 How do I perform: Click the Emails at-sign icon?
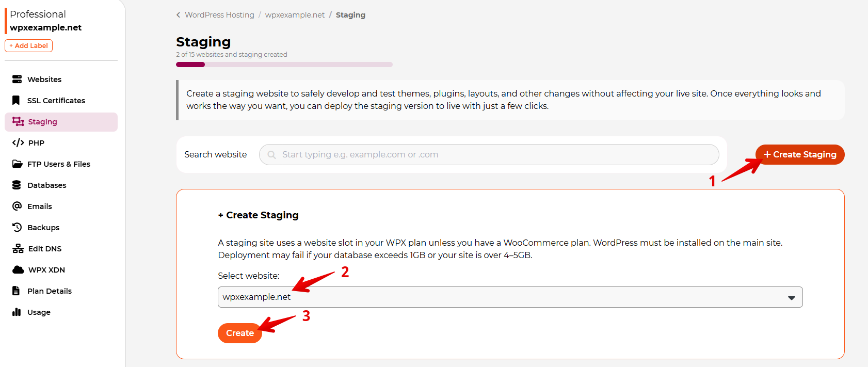point(17,206)
